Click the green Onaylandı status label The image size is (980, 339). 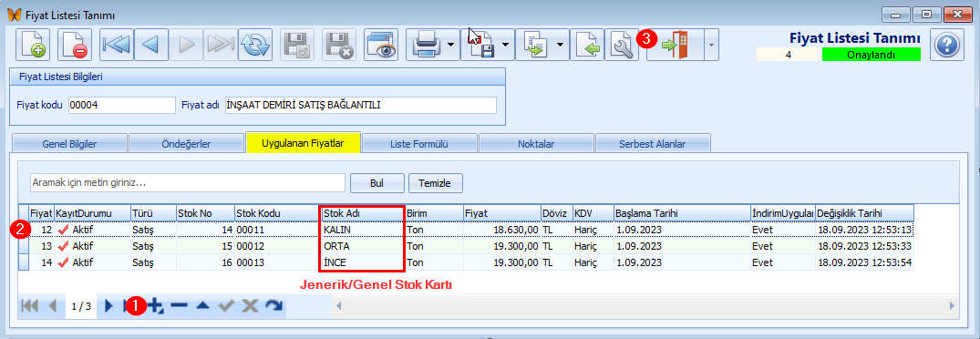(x=872, y=55)
